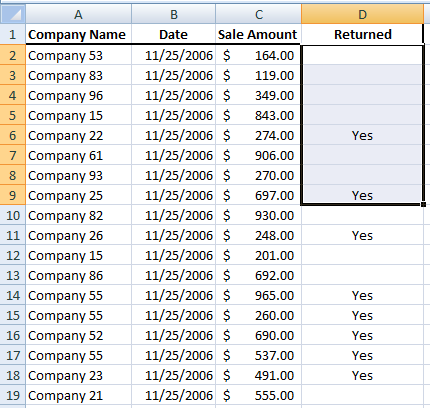Click the Company Name header cell

78,34
